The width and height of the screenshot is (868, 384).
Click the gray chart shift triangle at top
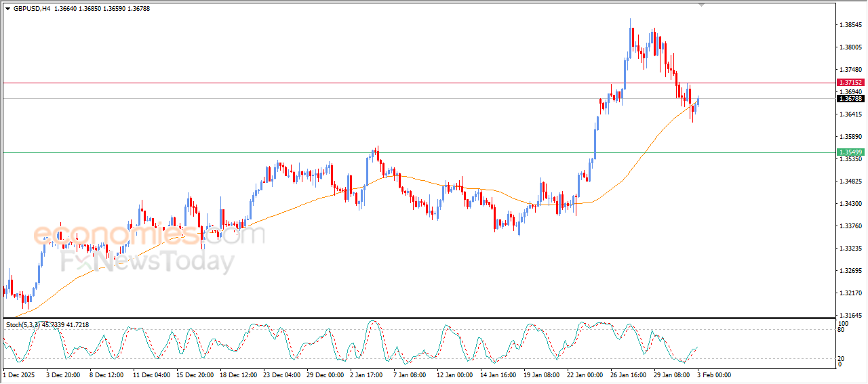tap(702, 5)
